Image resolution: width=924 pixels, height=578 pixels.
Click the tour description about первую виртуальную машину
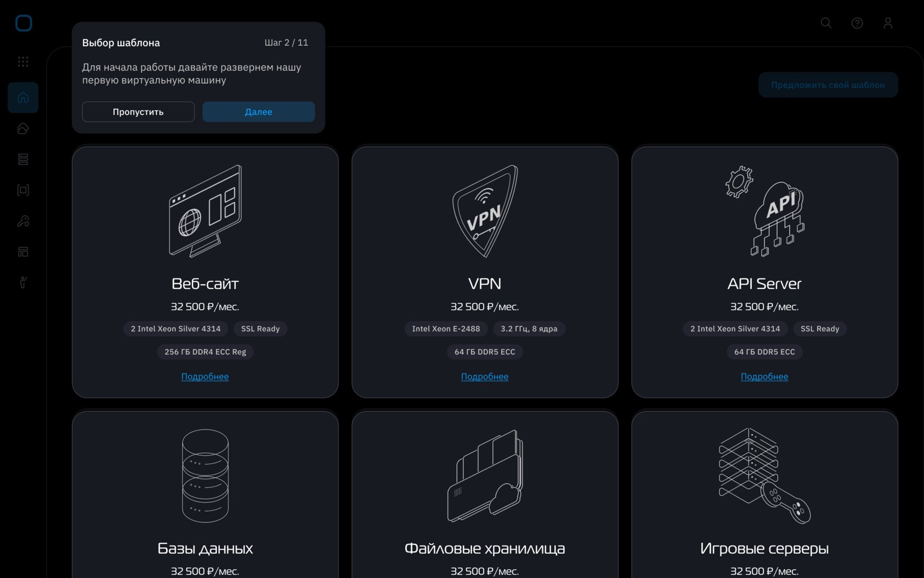click(x=192, y=74)
